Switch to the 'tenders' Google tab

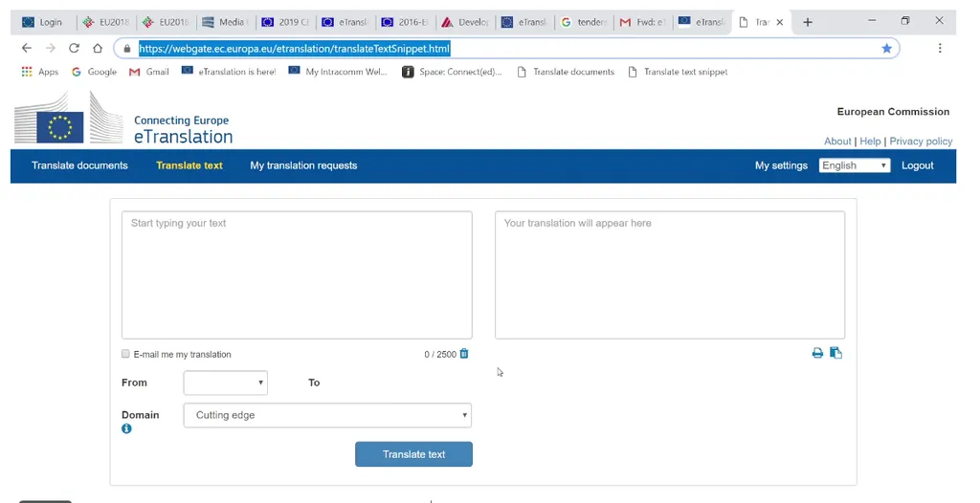[x=584, y=22]
